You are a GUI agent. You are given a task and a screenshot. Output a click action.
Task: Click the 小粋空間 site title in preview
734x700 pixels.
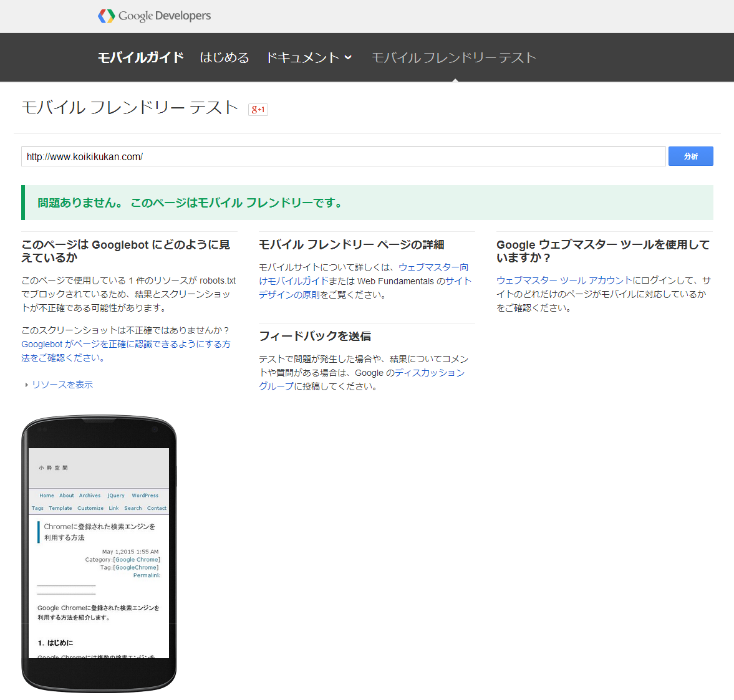(53, 468)
